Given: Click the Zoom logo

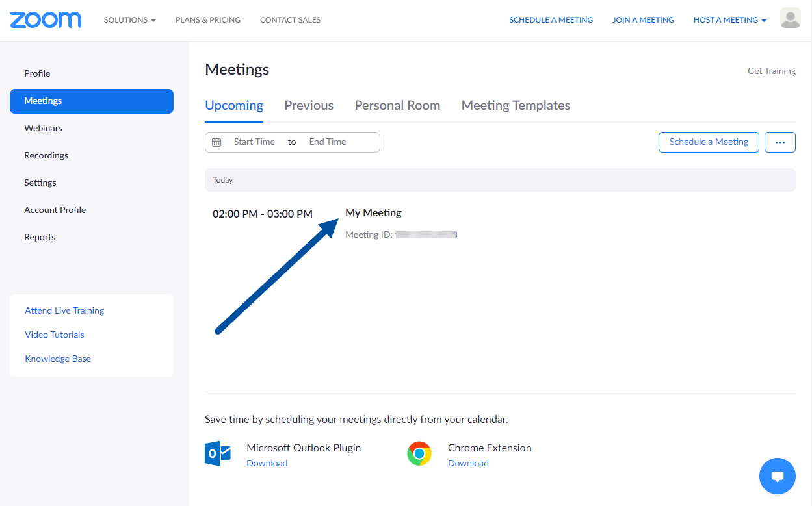Looking at the screenshot, I should pos(46,20).
